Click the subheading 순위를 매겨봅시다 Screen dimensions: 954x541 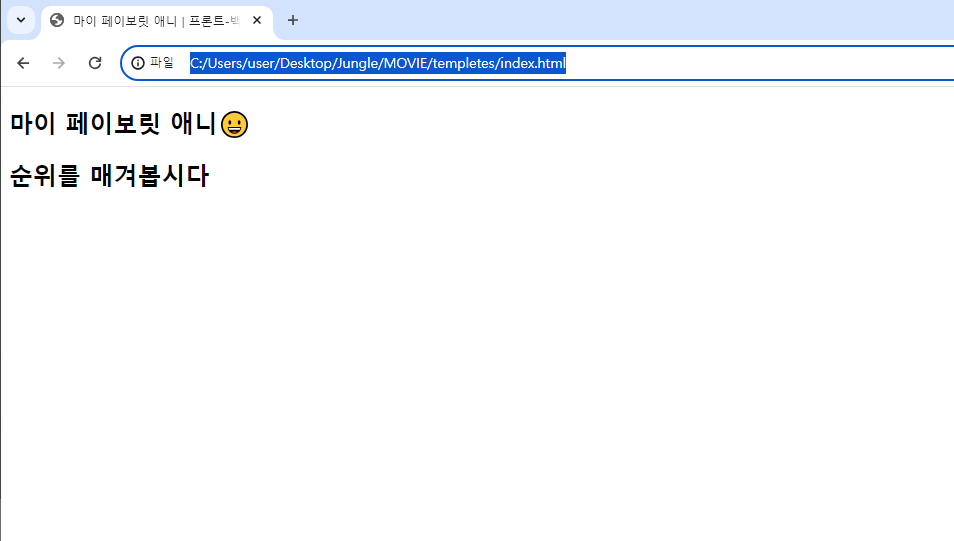[x=110, y=176]
